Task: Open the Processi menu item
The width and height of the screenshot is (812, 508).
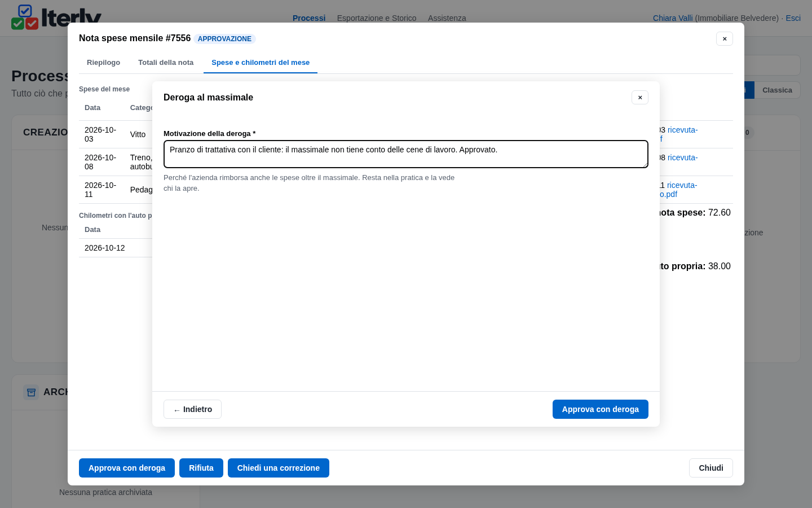Action: [x=309, y=18]
